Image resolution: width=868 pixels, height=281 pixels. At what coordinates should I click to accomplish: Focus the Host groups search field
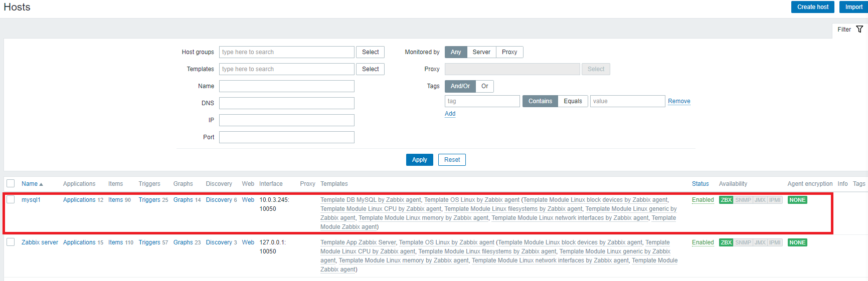click(x=287, y=52)
